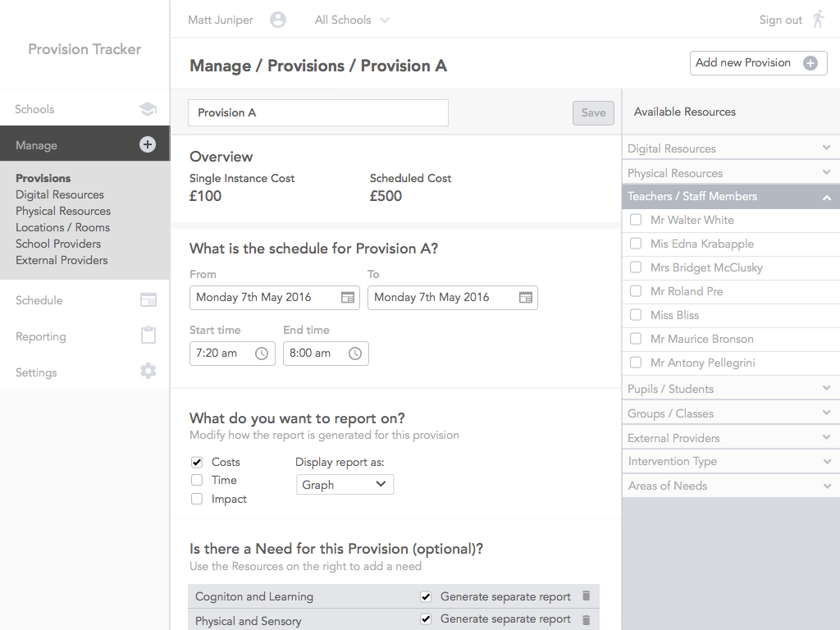840x630 pixels.
Task: Delete the Cogniton and Learning need
Action: click(x=586, y=596)
